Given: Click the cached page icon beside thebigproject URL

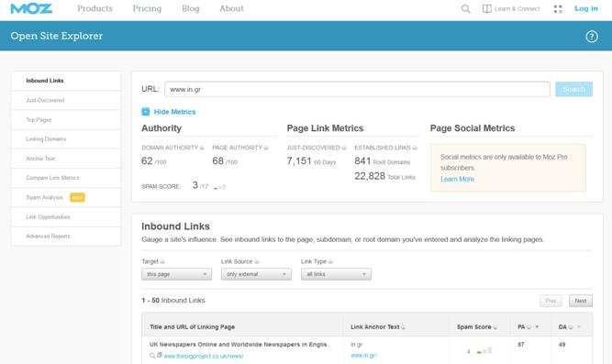Looking at the screenshot, I should (160, 355).
